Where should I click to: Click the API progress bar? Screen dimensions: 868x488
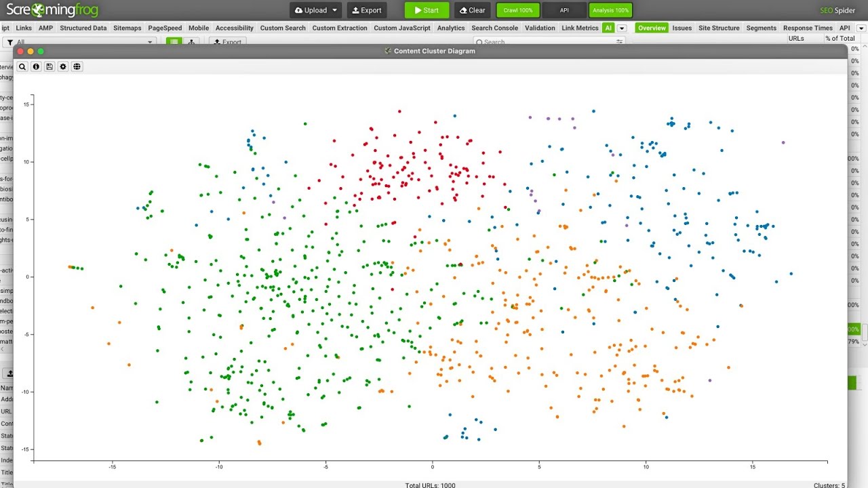(x=564, y=10)
